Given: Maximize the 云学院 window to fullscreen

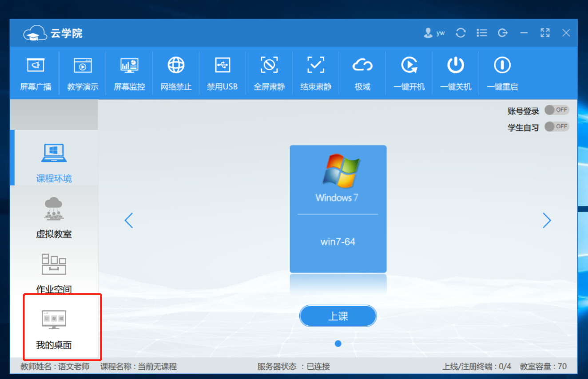Looking at the screenshot, I should click(x=545, y=33).
